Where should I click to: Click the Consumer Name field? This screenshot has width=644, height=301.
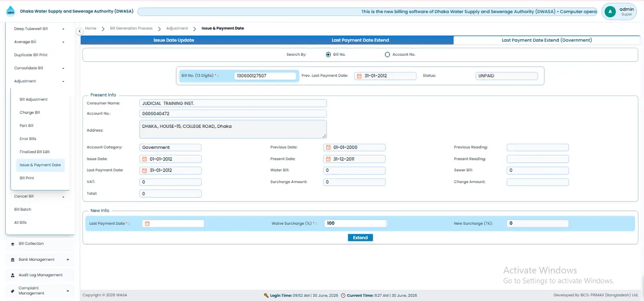click(233, 103)
